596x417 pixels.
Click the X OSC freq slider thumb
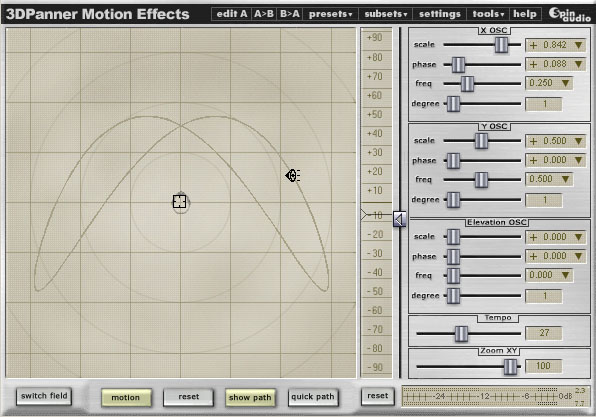coord(467,84)
